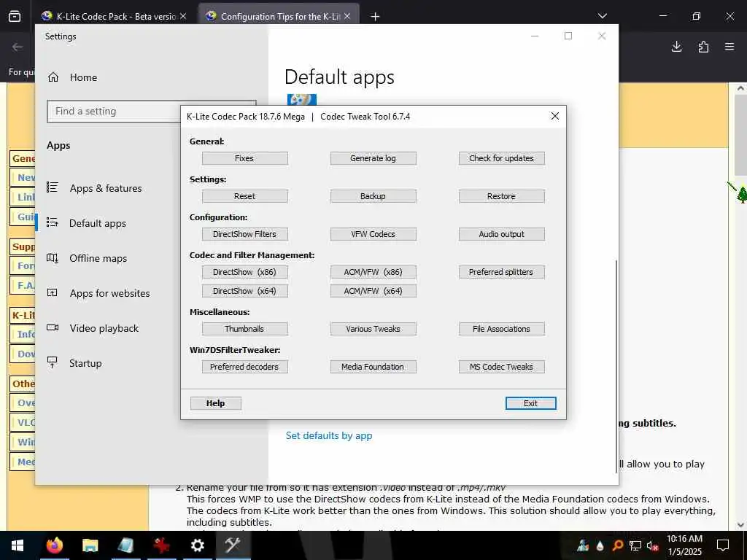Open the Fixes dialog in Codec Tweak Tool
The image size is (747, 560).
click(244, 158)
